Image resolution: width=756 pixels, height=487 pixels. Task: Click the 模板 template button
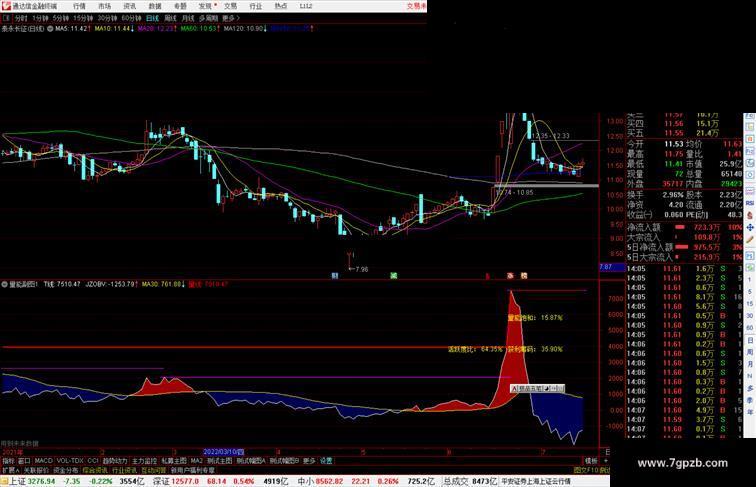click(591, 461)
